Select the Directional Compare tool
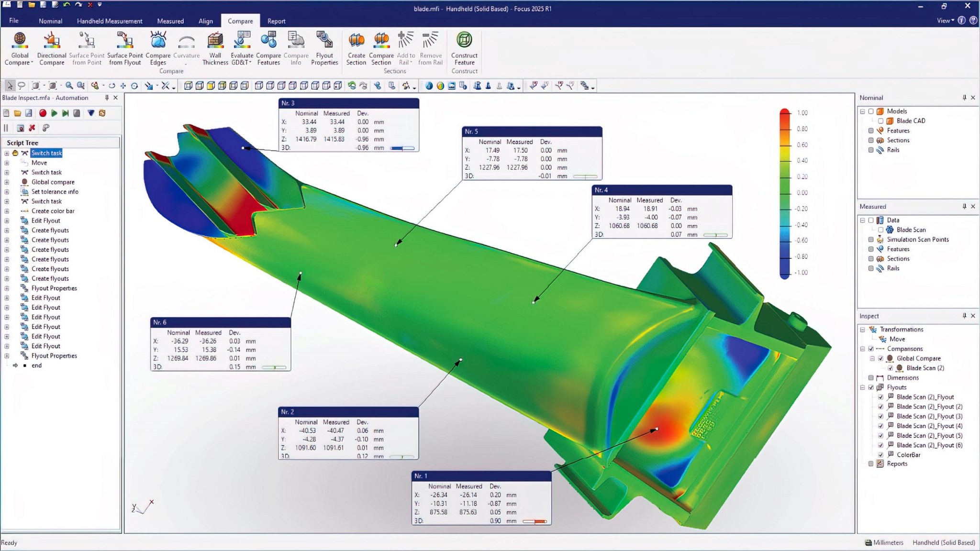This screenshot has width=980, height=551. [x=51, y=48]
